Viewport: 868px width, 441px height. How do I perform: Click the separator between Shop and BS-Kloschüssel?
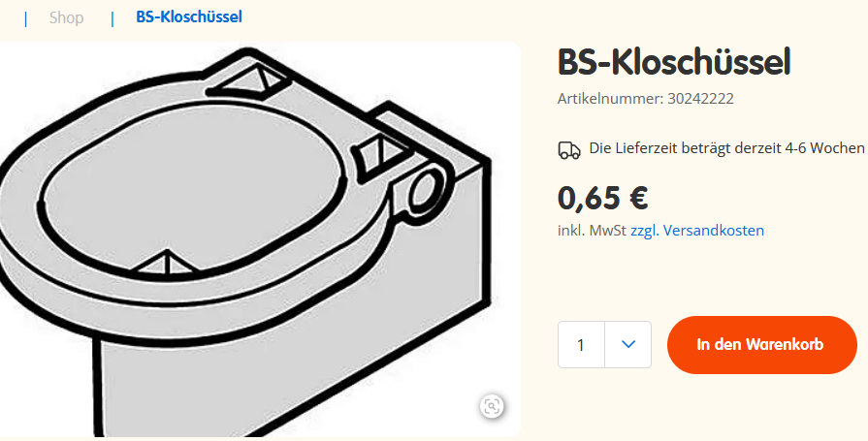113,17
